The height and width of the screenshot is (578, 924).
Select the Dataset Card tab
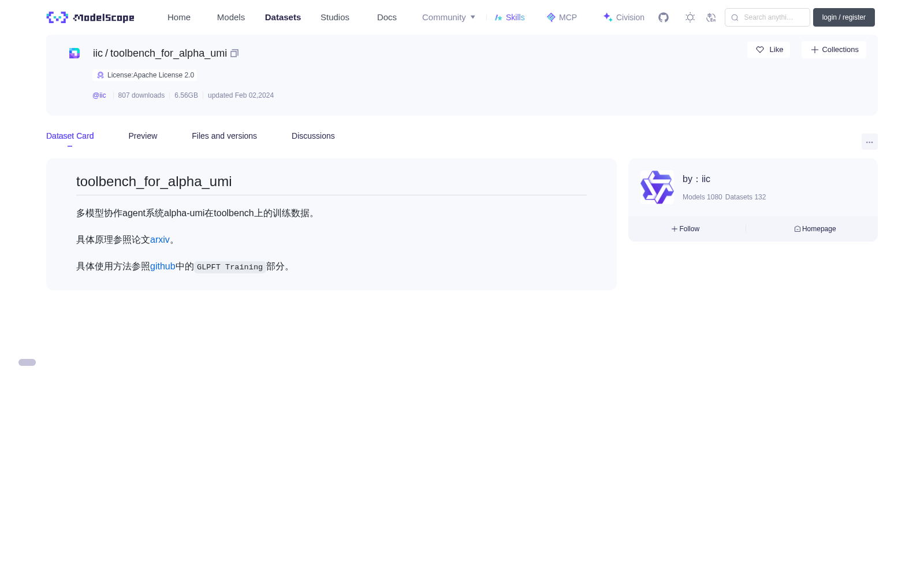(x=70, y=136)
